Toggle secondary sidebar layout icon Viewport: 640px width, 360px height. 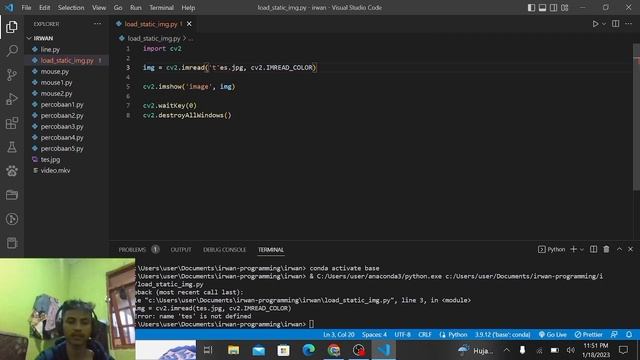pyautogui.click(x=553, y=7)
